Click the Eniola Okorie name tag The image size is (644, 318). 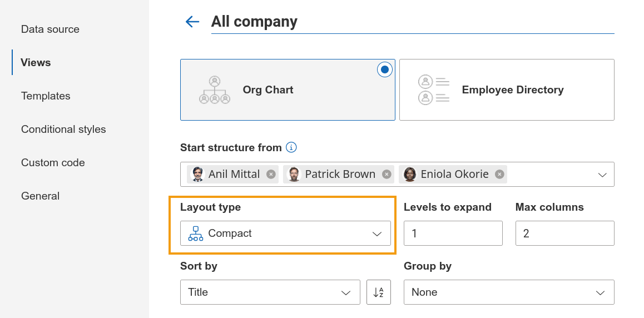coord(453,175)
